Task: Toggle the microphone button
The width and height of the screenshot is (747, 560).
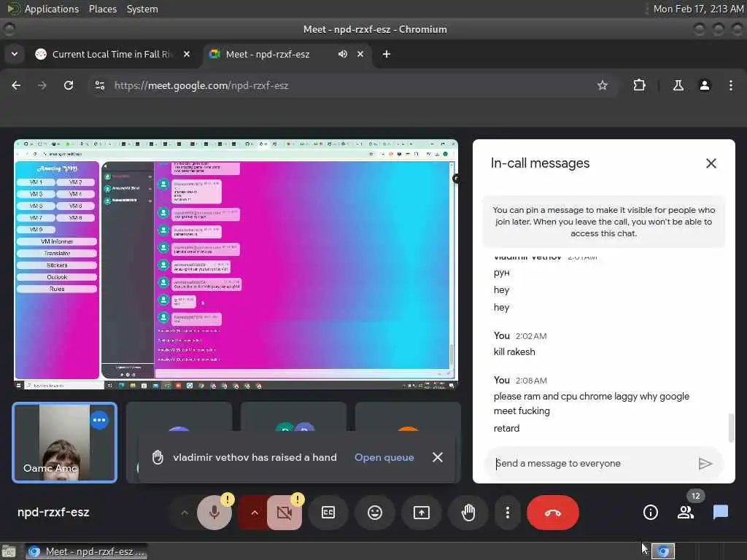Action: click(x=214, y=513)
